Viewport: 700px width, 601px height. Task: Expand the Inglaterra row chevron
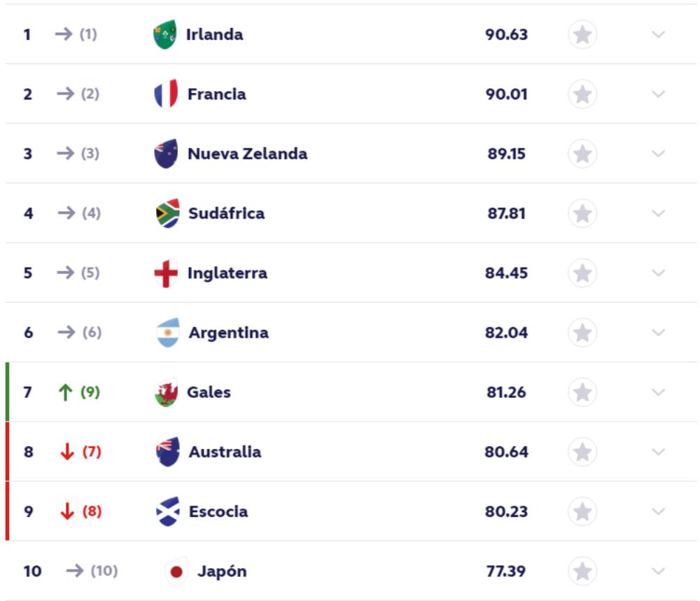click(658, 273)
